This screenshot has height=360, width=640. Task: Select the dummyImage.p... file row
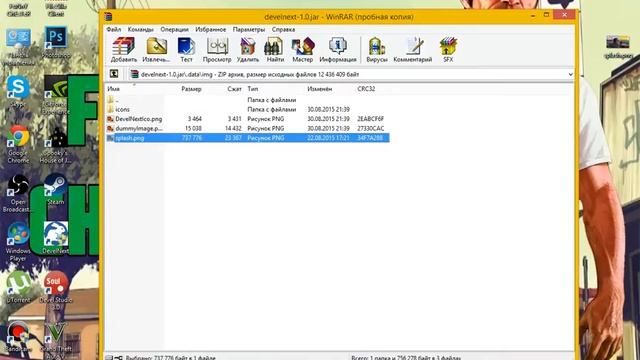[x=247, y=128]
